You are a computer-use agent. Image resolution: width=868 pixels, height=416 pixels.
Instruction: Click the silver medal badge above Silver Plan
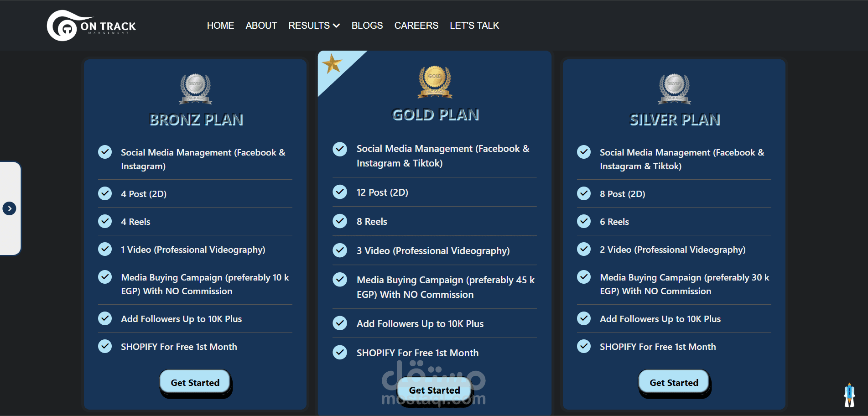674,88
